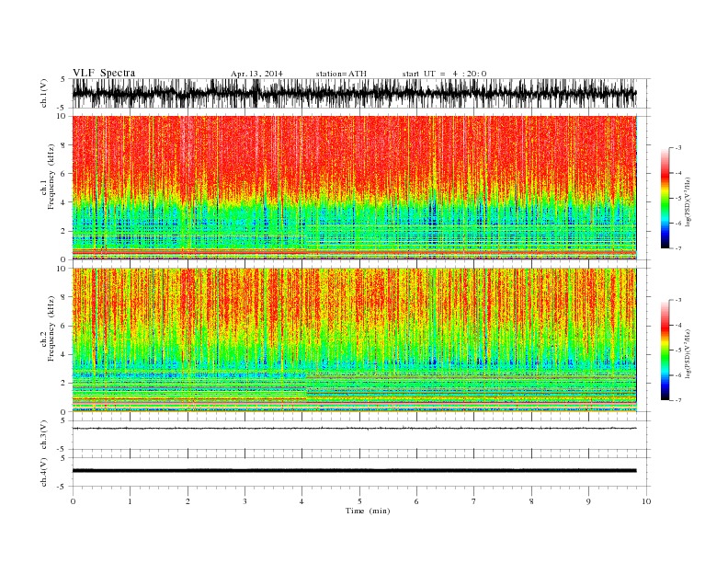Click the "ch.3(V)" axis label

44,435
